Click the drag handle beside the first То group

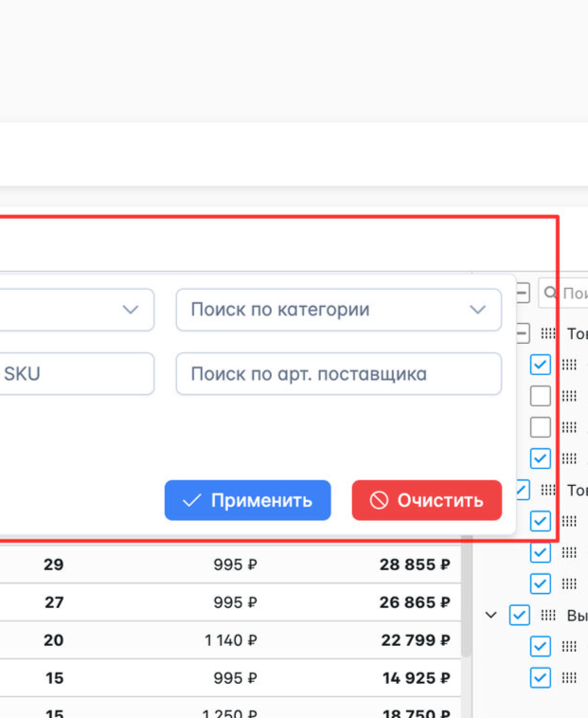(548, 333)
